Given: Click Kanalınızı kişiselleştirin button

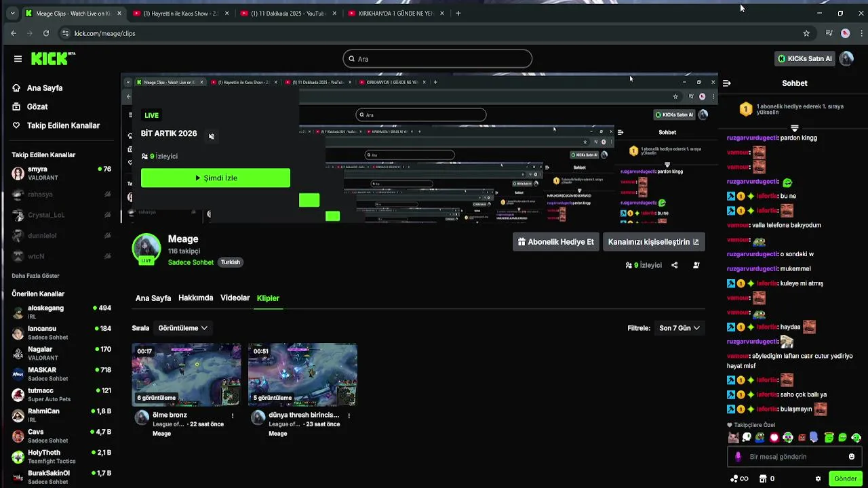Looking at the screenshot, I should 654,242.
